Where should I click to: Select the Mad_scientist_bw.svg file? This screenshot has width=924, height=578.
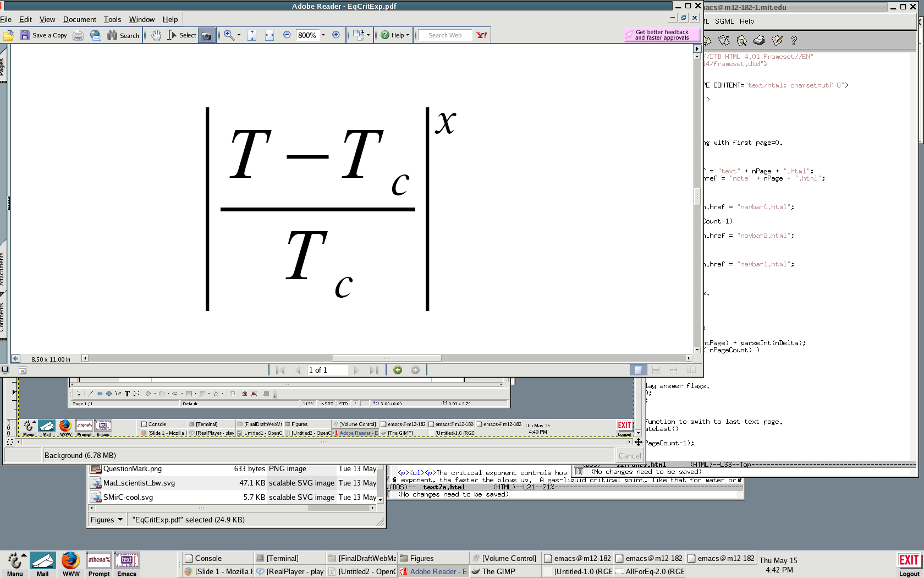coord(233,483)
